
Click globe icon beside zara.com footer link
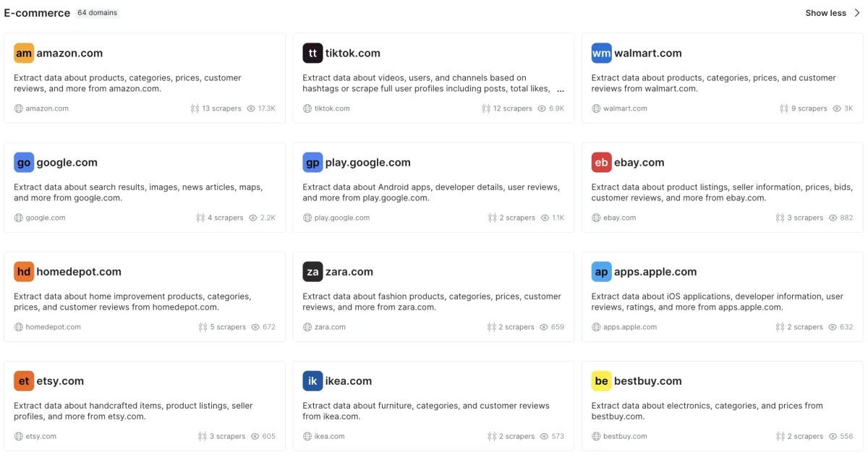click(307, 327)
